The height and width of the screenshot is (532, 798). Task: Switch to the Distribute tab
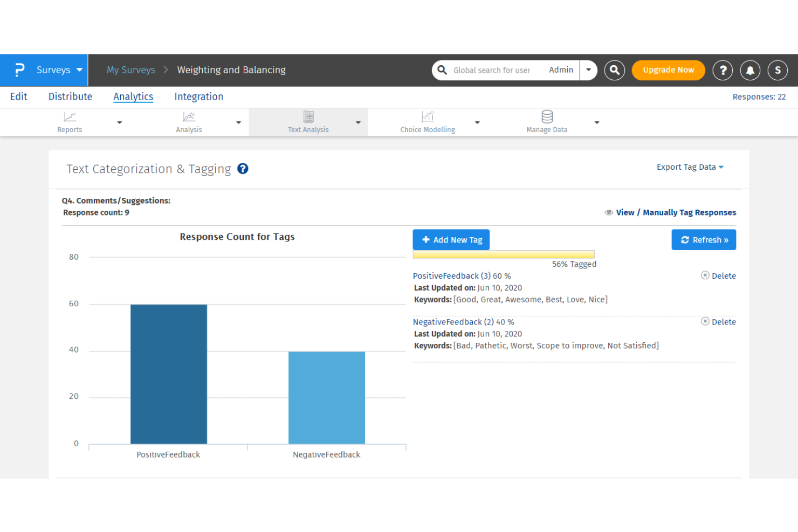tap(70, 96)
